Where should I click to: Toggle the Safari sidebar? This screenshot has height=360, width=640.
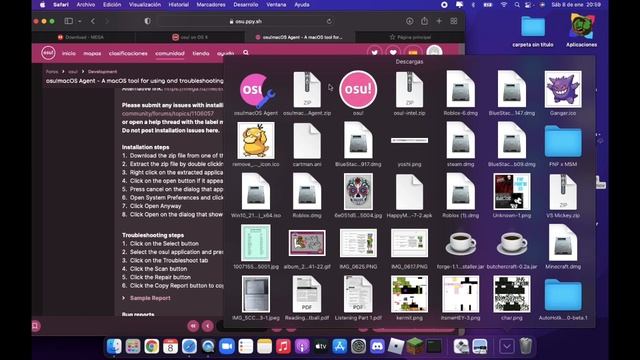(69, 21)
